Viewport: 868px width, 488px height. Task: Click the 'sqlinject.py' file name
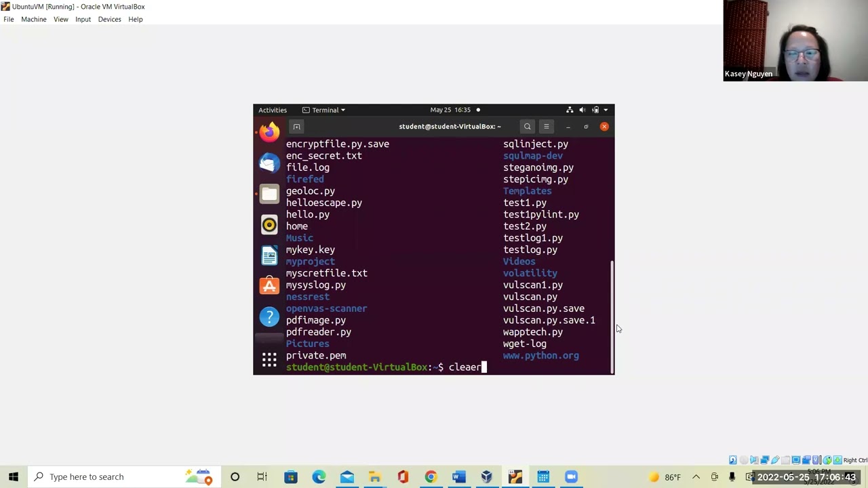(536, 144)
